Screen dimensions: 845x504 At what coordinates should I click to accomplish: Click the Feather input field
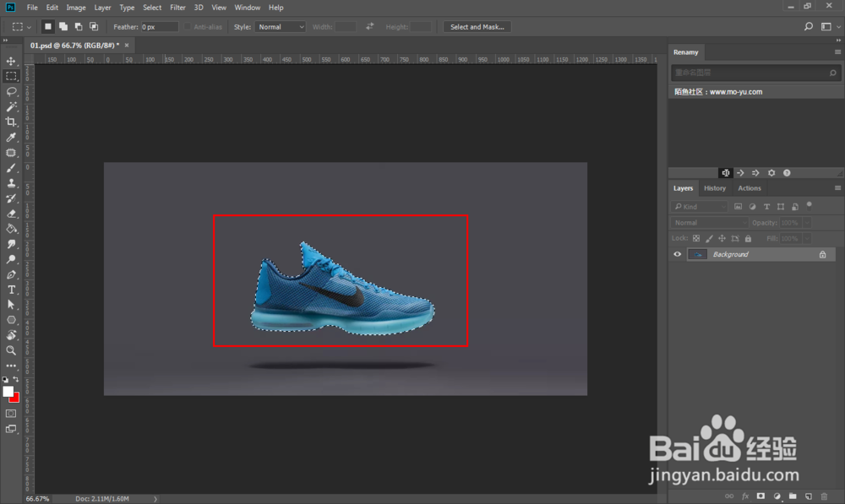(x=160, y=26)
